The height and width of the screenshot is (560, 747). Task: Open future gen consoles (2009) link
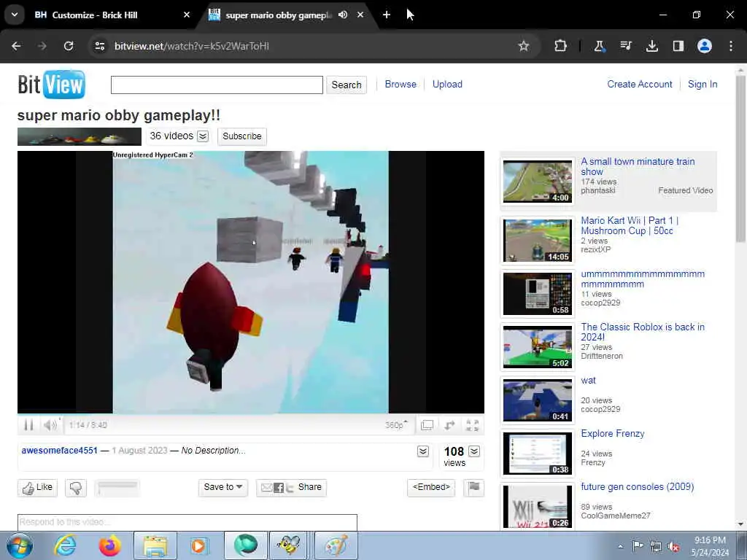coord(638,486)
